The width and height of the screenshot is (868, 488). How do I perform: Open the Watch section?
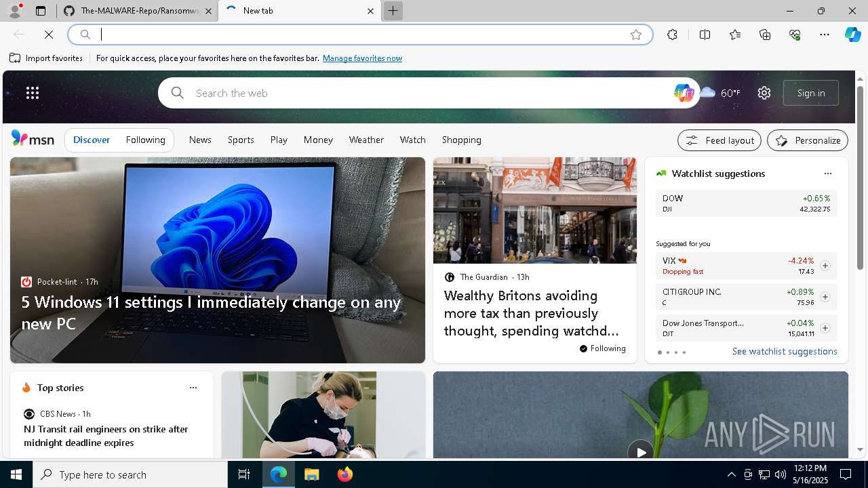click(412, 140)
